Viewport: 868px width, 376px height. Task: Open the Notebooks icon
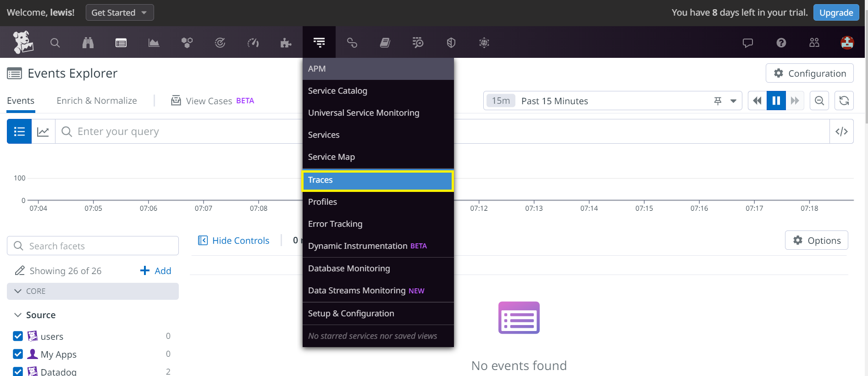[x=385, y=43]
